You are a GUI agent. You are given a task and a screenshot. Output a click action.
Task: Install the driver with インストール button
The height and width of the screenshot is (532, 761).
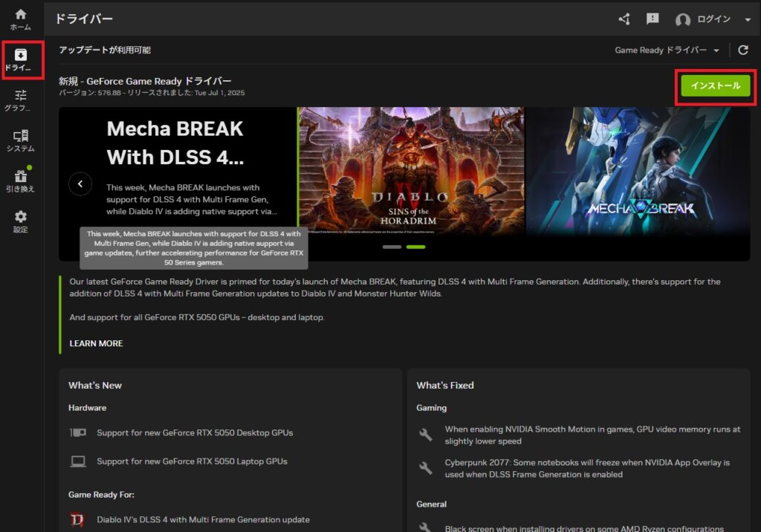pyautogui.click(x=716, y=86)
